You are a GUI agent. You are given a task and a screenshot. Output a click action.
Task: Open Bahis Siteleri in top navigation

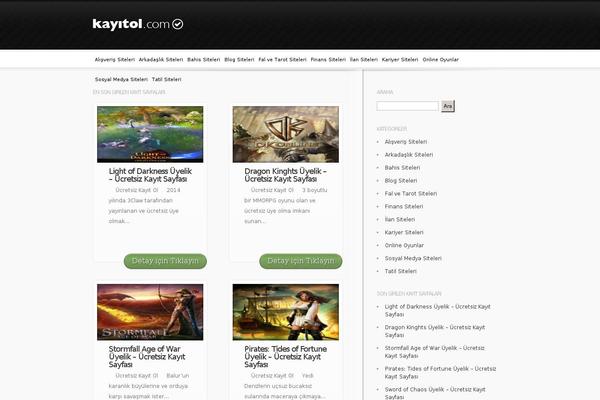(204, 60)
